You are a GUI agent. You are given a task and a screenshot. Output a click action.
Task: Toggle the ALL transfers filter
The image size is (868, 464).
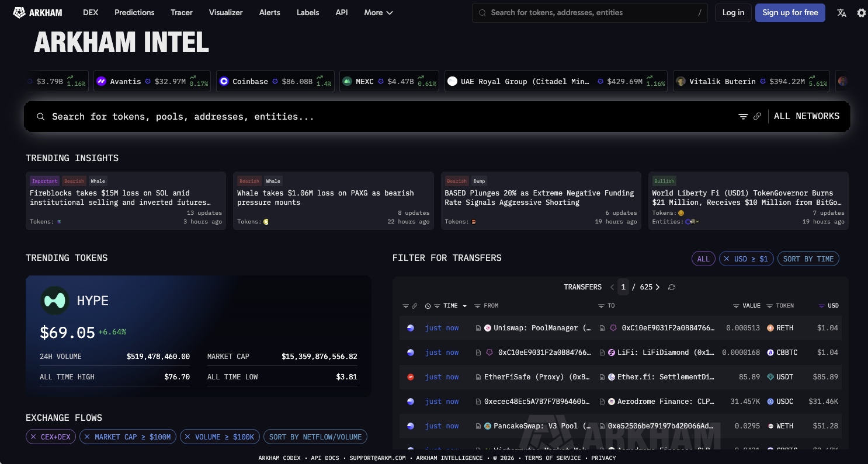(703, 259)
